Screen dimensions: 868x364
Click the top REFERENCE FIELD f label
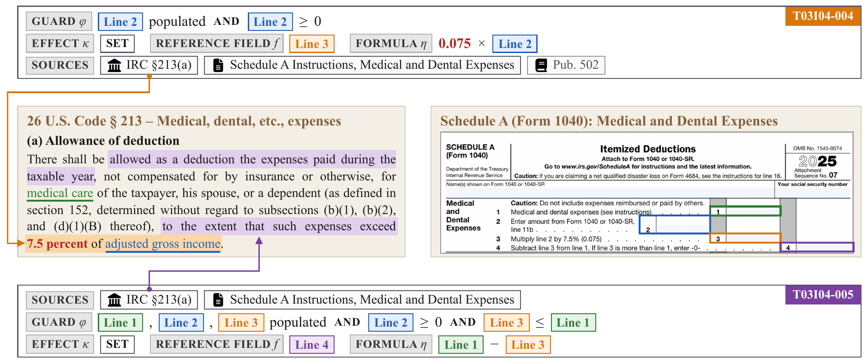pos(216,43)
